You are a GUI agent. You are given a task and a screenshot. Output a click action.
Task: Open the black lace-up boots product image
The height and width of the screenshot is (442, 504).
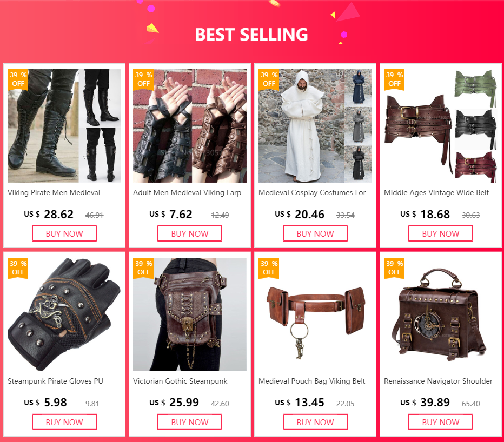[64, 126]
